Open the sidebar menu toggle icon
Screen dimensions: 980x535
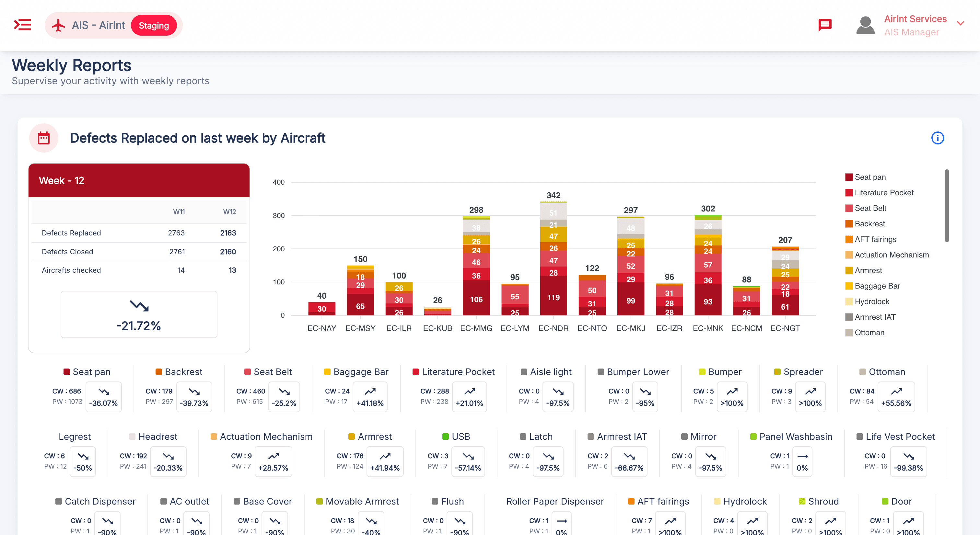click(x=22, y=25)
